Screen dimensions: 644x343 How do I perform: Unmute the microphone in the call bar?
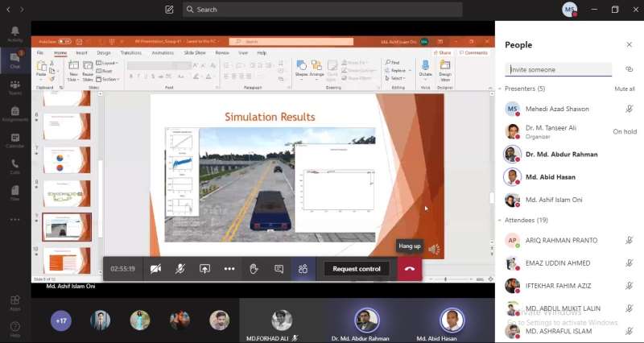[x=180, y=269]
